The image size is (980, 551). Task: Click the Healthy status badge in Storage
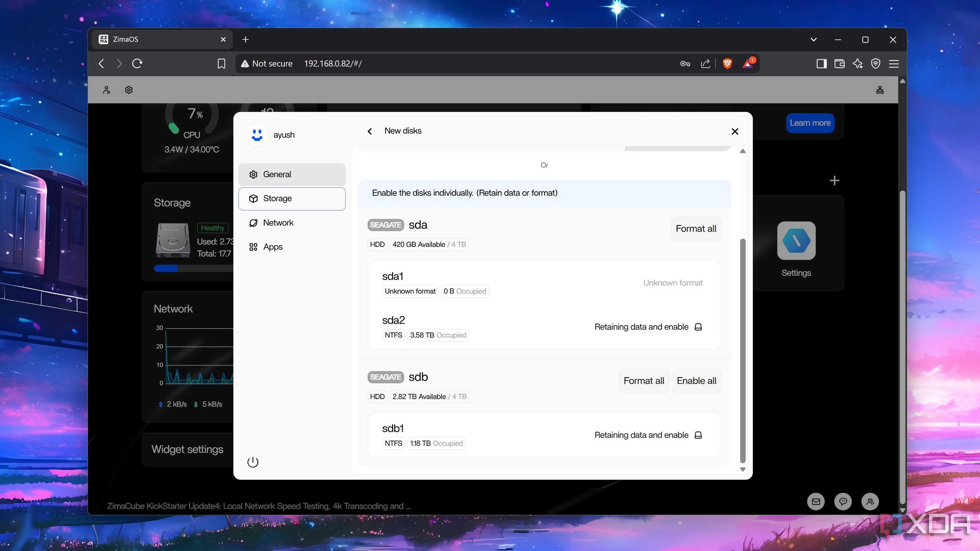point(212,228)
